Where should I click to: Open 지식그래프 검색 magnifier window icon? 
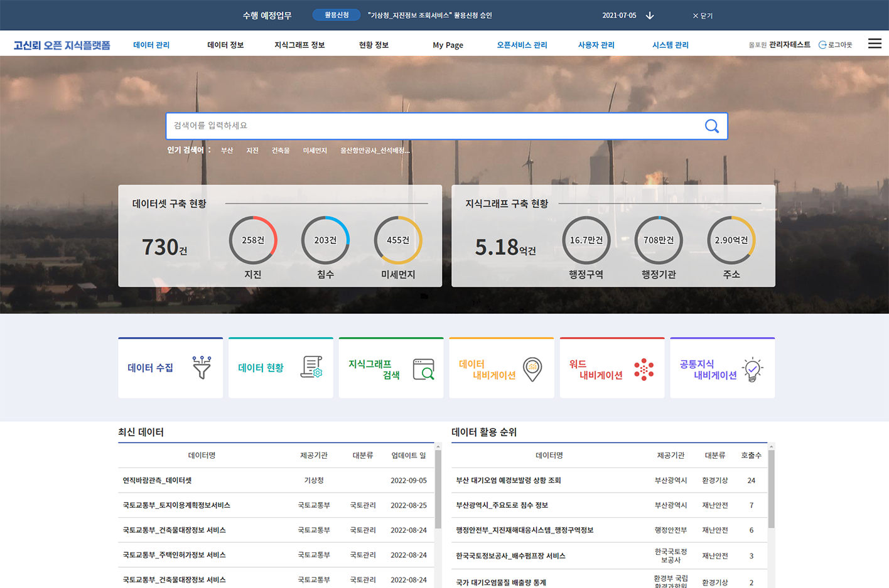[423, 369]
